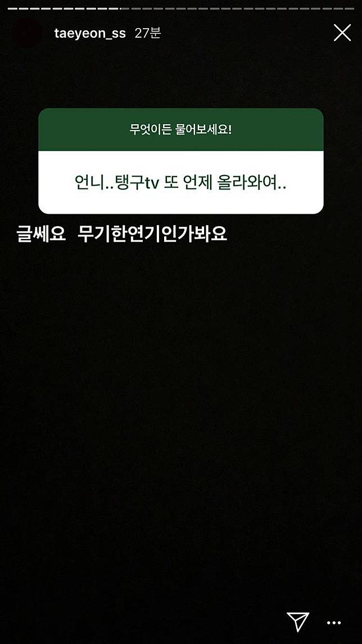Image resolution: width=362 pixels, height=644 pixels.
Task: Jump to the final story progress segment
Action: 349,8
